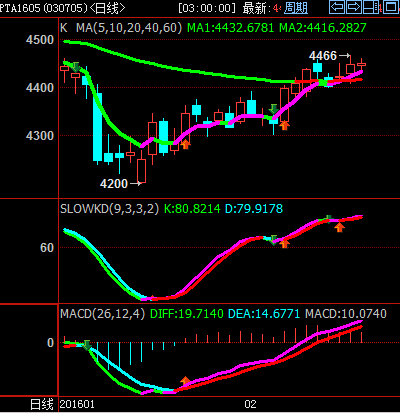Click the orange up arrow in the MACD panel
This screenshot has width=400, height=413.
[185, 381]
